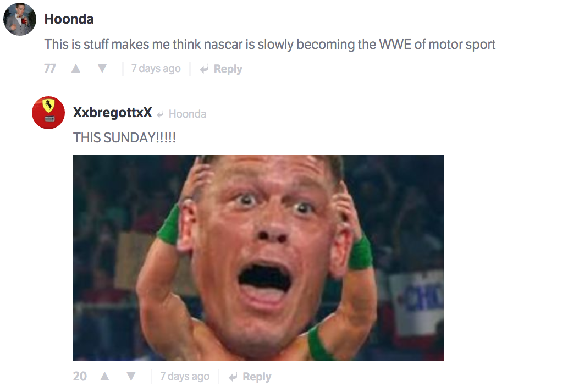The image size is (579, 392).
Task: Enlarge the shocked wrestler meme image
Action: [x=258, y=258]
